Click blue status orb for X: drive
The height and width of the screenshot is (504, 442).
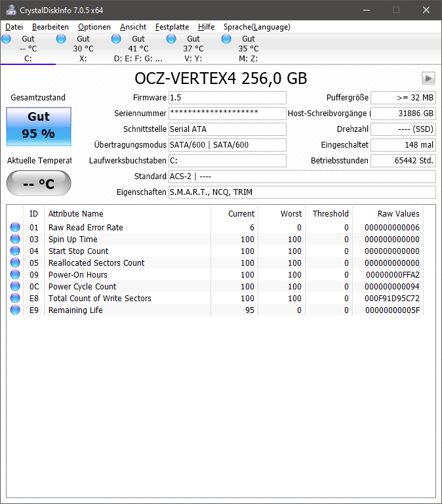tap(61, 39)
